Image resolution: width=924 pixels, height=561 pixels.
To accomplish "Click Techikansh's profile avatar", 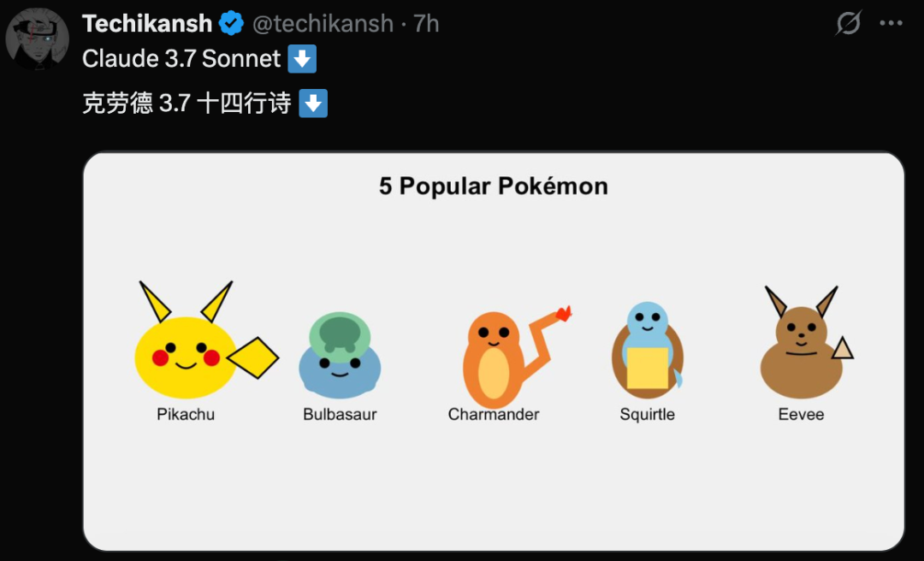I will (x=37, y=38).
